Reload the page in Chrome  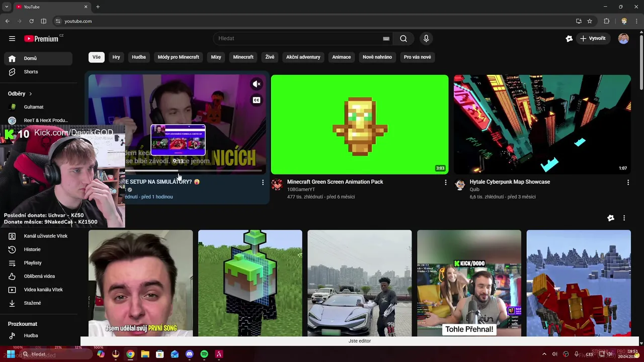(31, 21)
